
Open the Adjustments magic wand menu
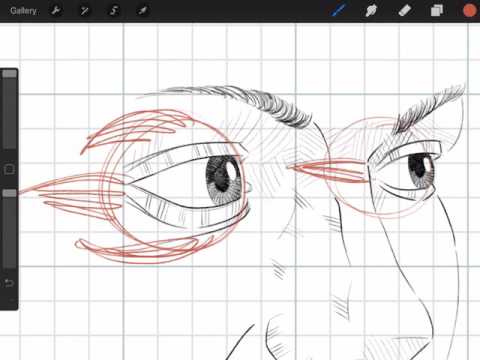(85, 11)
